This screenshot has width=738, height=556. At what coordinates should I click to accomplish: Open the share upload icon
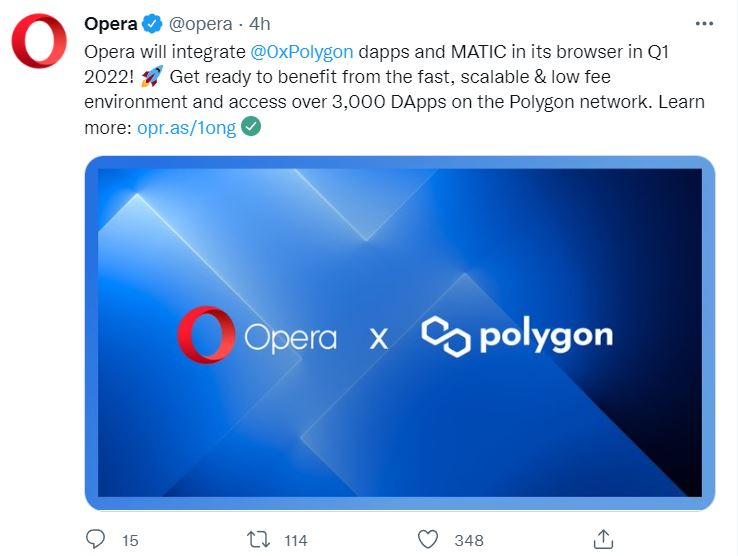click(x=603, y=539)
